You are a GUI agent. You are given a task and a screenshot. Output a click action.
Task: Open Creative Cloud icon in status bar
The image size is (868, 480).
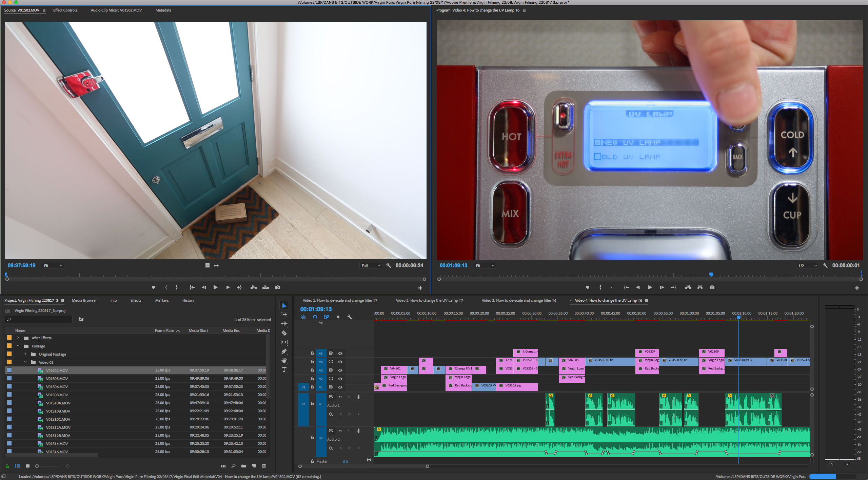pyautogui.click(x=3, y=476)
